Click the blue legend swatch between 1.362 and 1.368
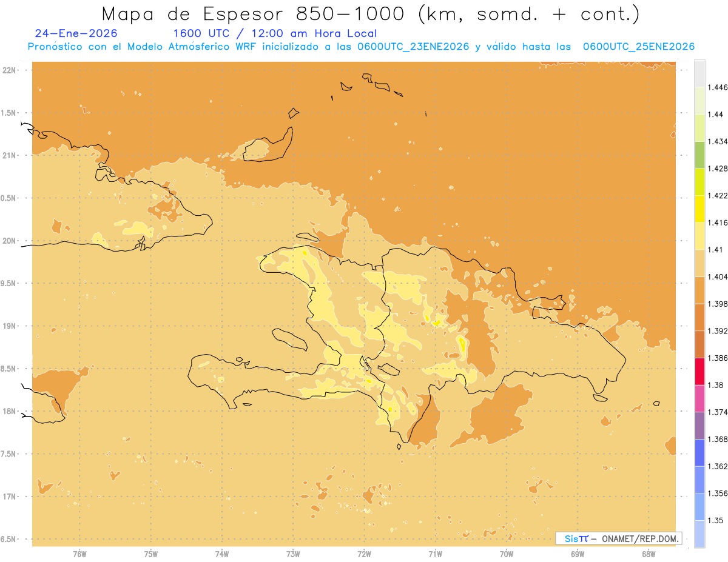This screenshot has height=562, width=728. 699,452
